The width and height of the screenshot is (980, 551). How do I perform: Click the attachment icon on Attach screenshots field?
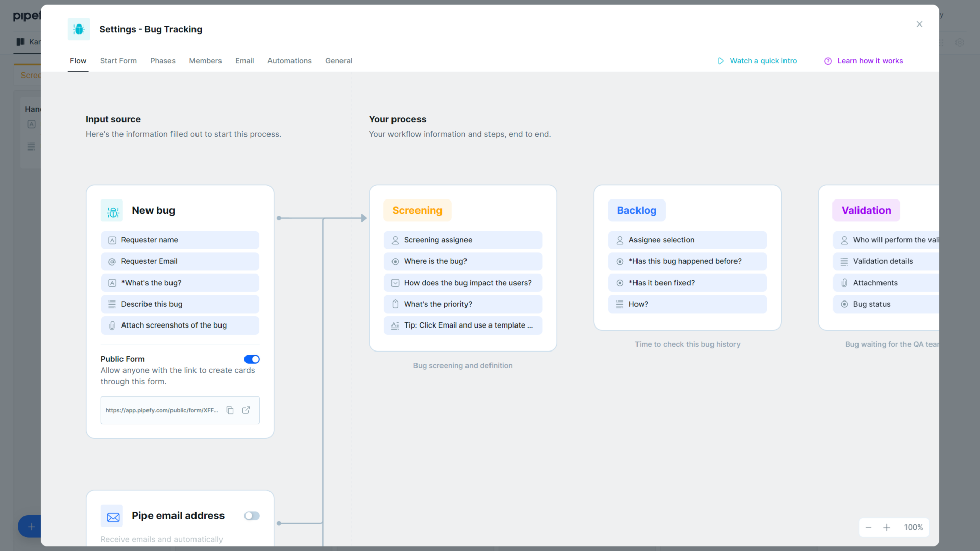pos(112,325)
